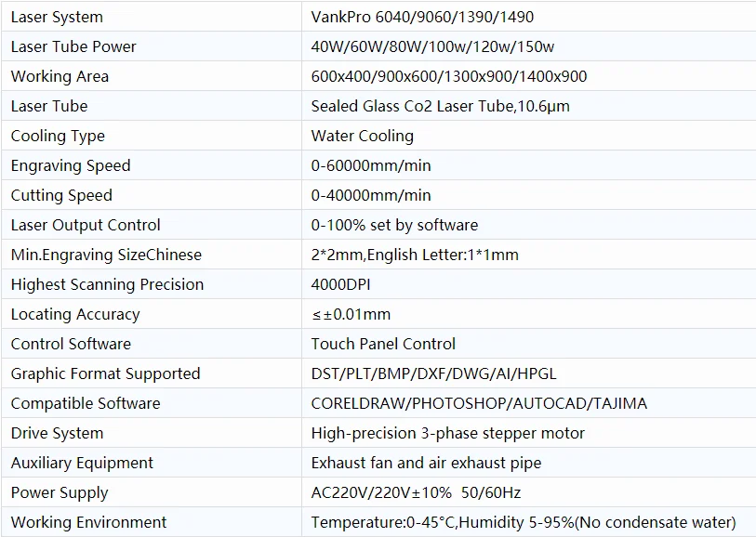Viewport: 756px width, 537px height.
Task: Select the 'Laser Tube' label cell
Action: click(152, 106)
